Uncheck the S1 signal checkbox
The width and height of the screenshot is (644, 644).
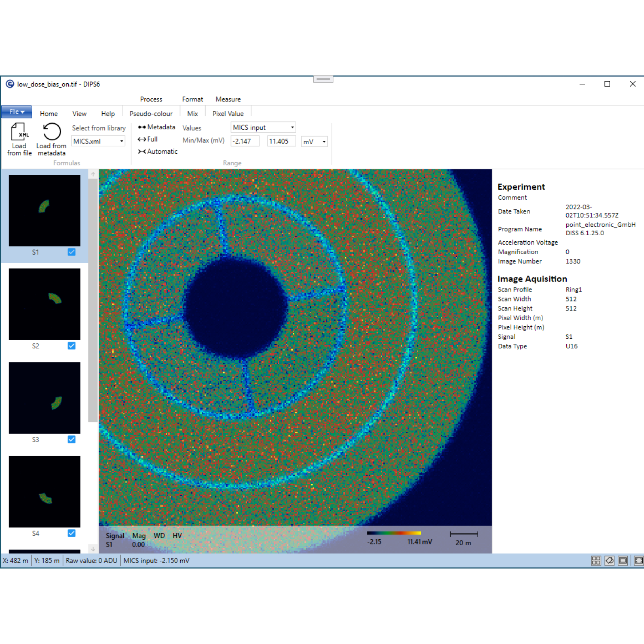(x=72, y=252)
